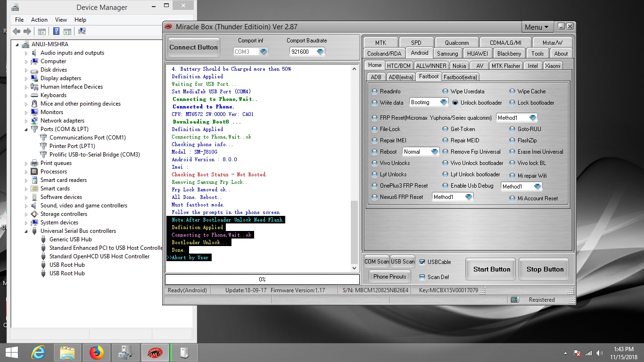Select Network adapters category icon
Screen dimensions: 644x362
34,121
